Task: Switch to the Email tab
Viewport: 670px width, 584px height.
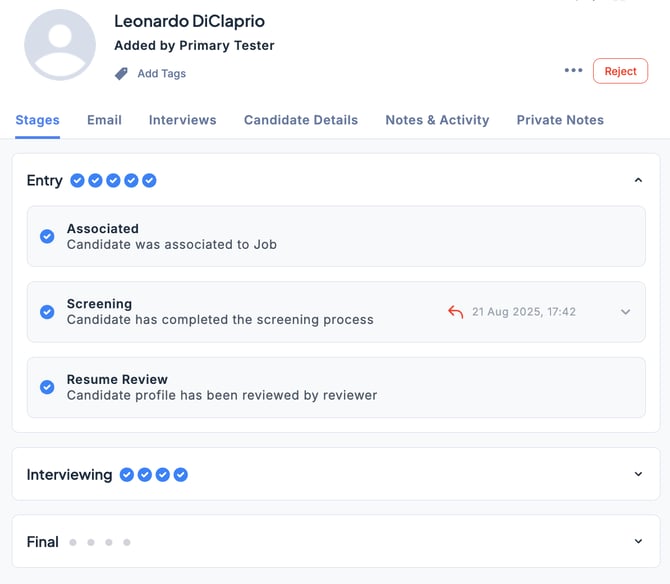Action: [x=104, y=120]
